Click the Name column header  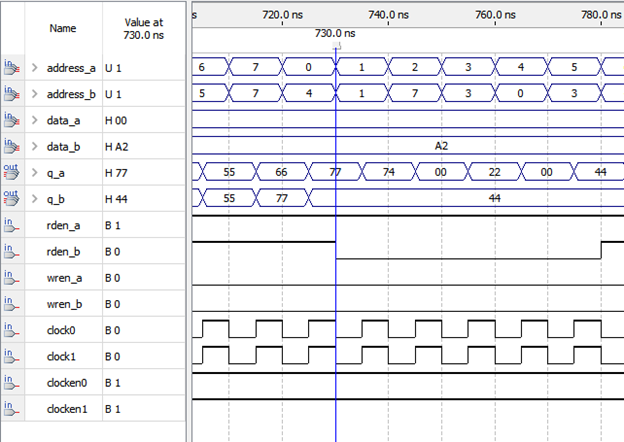pos(62,29)
